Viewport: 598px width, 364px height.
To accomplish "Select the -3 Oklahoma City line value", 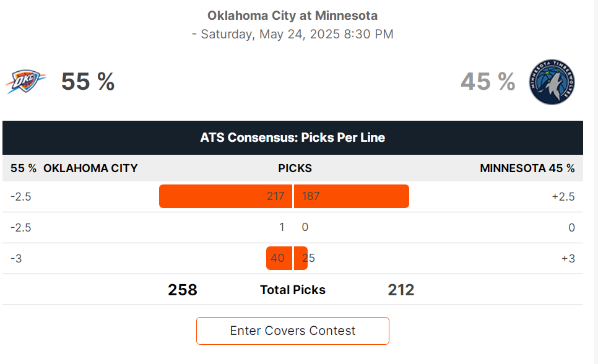I will click(16, 258).
